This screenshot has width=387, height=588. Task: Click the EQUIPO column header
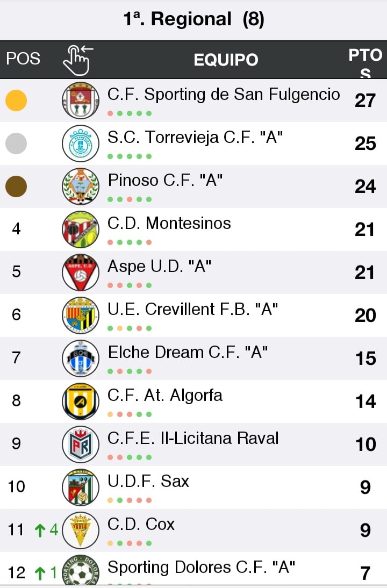pyautogui.click(x=226, y=60)
